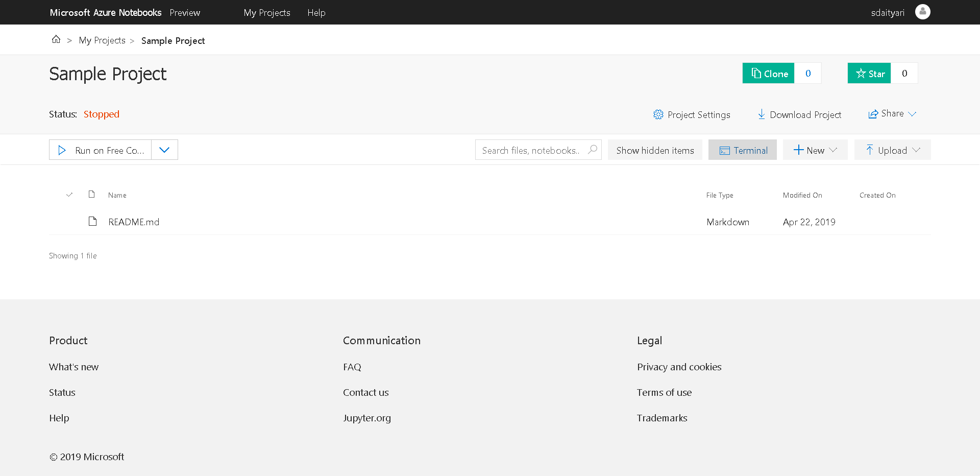This screenshot has height=476, width=980.
Task: Visit the Jupyter.org link
Action: pos(367,417)
